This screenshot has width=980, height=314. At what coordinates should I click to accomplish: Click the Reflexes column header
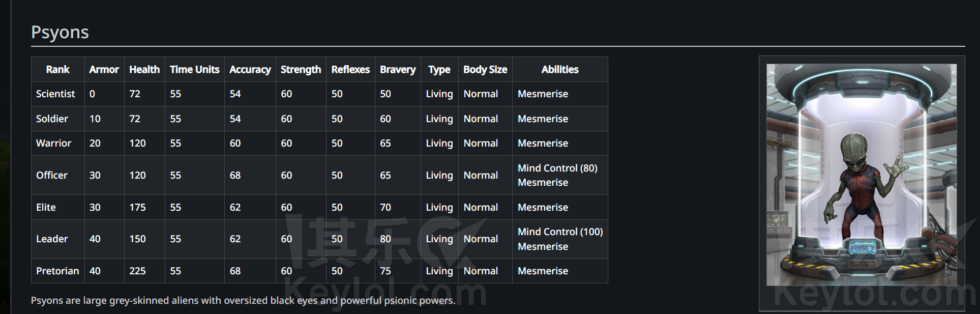pos(350,69)
